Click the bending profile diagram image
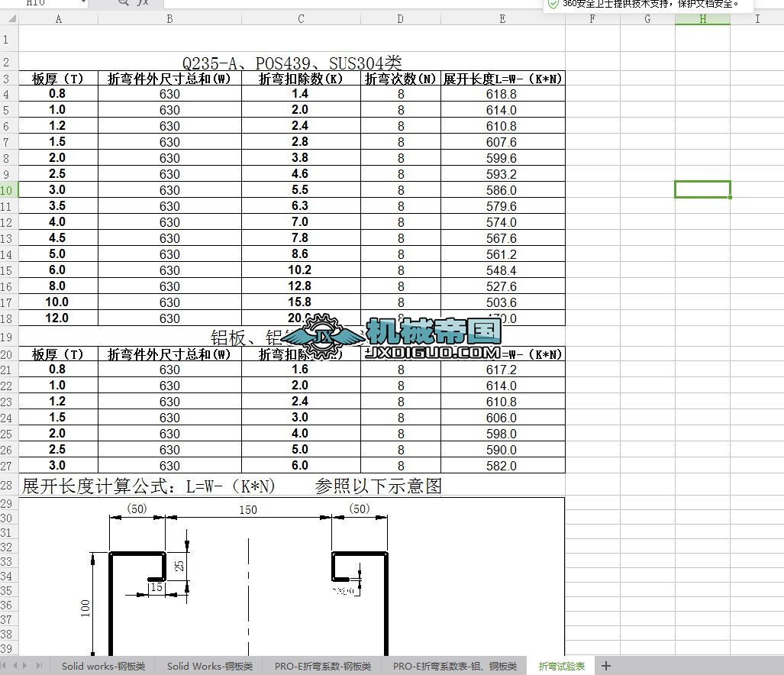 click(x=292, y=576)
